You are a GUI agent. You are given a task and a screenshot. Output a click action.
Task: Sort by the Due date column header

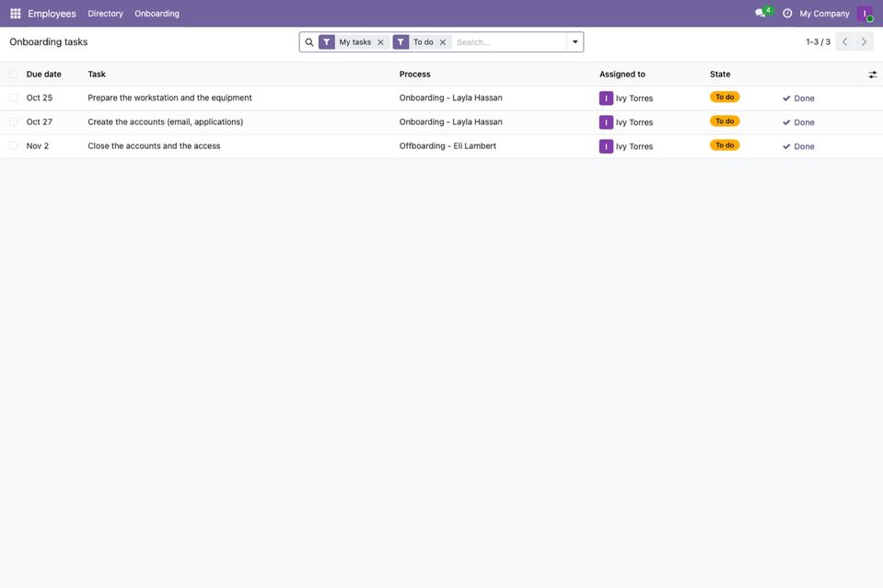point(44,75)
